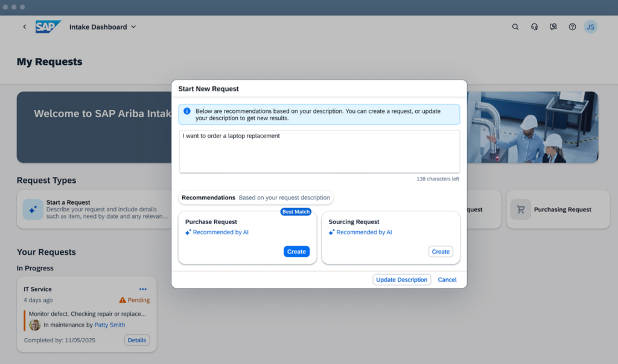Click the back arrow in header
Viewport: 618px width, 364px height.
(25, 27)
